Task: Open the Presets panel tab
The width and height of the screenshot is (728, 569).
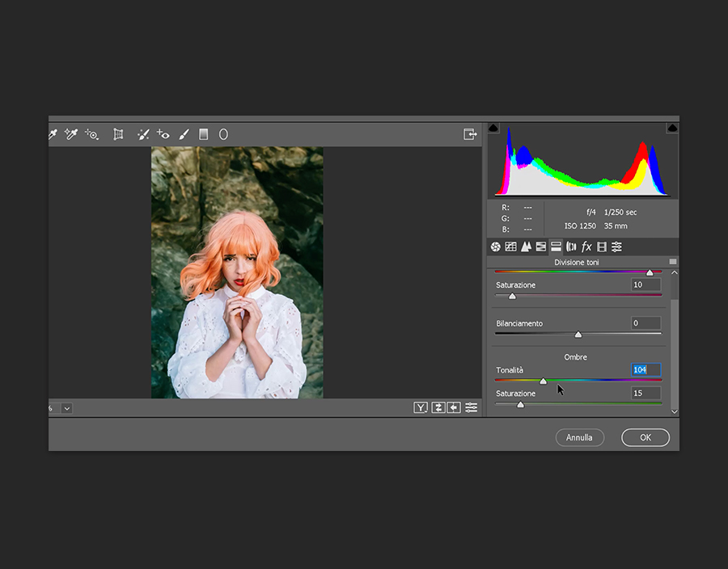Action: click(616, 247)
